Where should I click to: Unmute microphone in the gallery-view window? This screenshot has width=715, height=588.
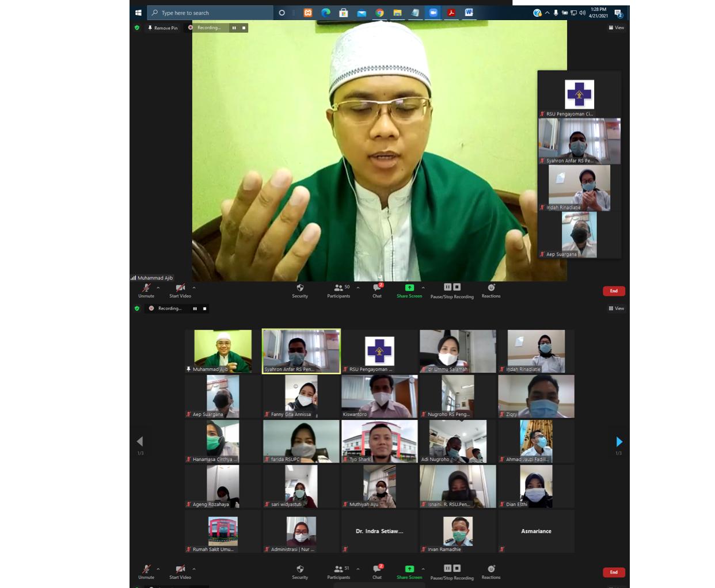tap(146, 571)
